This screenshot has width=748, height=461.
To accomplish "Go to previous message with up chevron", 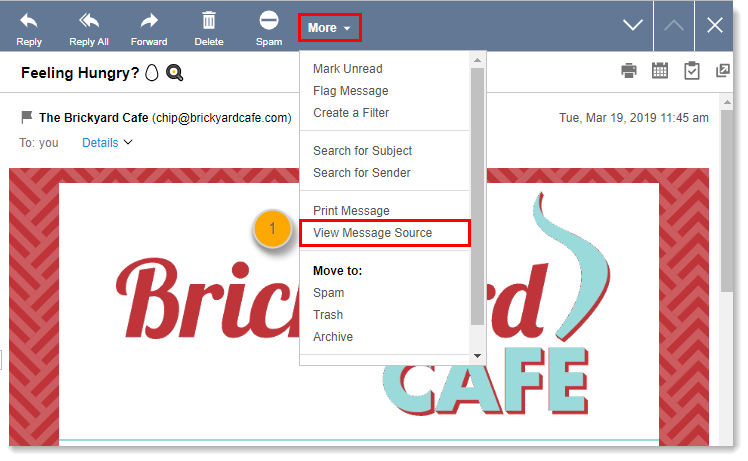I will 674,25.
